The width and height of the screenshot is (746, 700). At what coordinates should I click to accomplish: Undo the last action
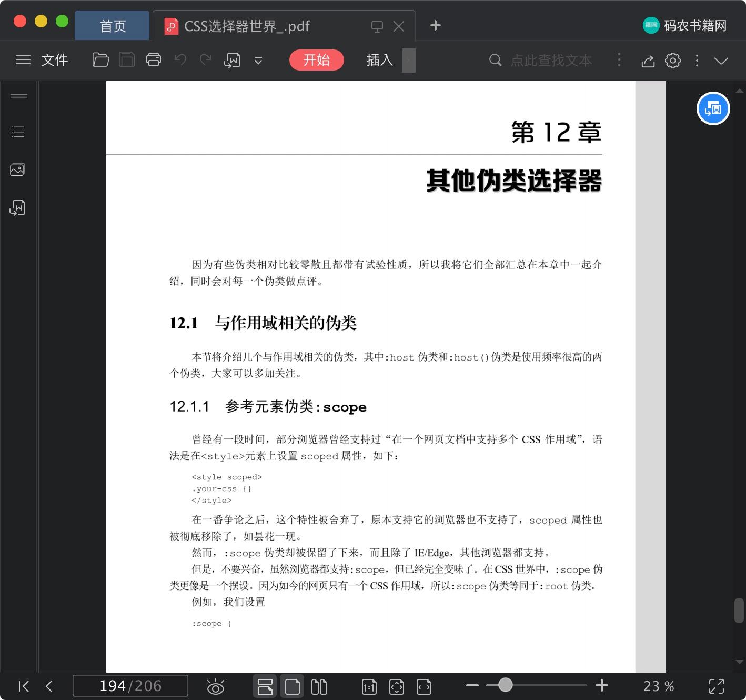pyautogui.click(x=180, y=60)
